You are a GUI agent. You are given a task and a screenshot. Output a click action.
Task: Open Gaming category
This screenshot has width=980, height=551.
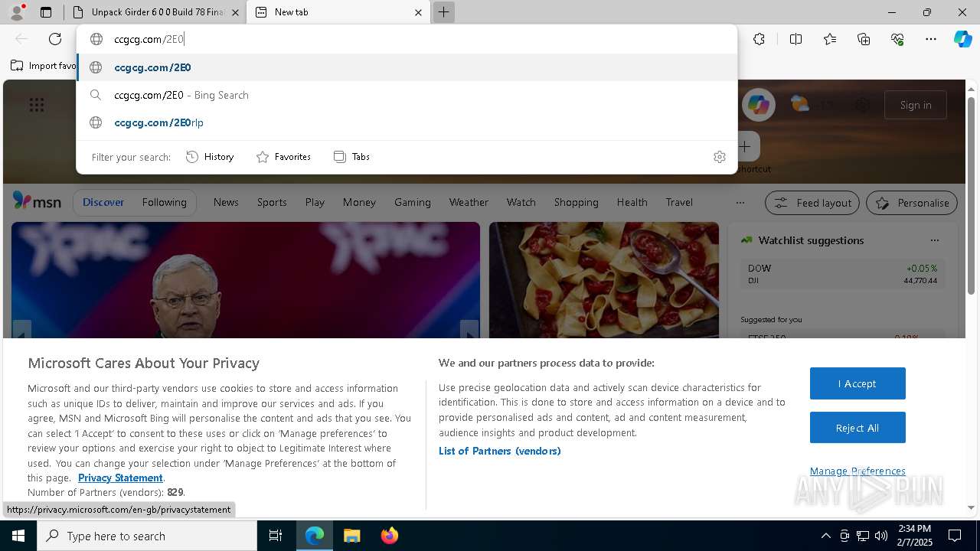click(x=413, y=202)
